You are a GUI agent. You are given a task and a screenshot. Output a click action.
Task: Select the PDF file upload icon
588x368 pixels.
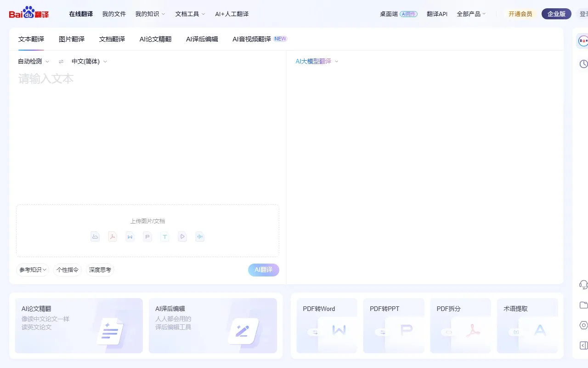113,236
